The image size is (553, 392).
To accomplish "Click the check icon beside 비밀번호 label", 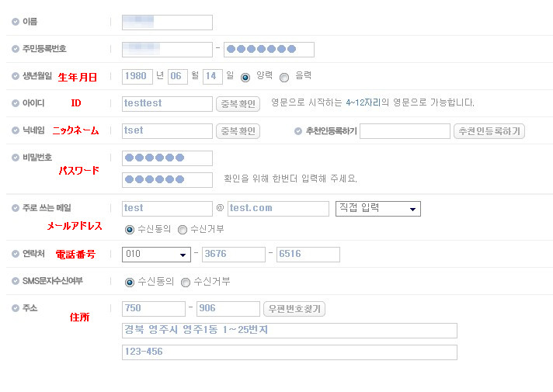I will tap(16, 158).
